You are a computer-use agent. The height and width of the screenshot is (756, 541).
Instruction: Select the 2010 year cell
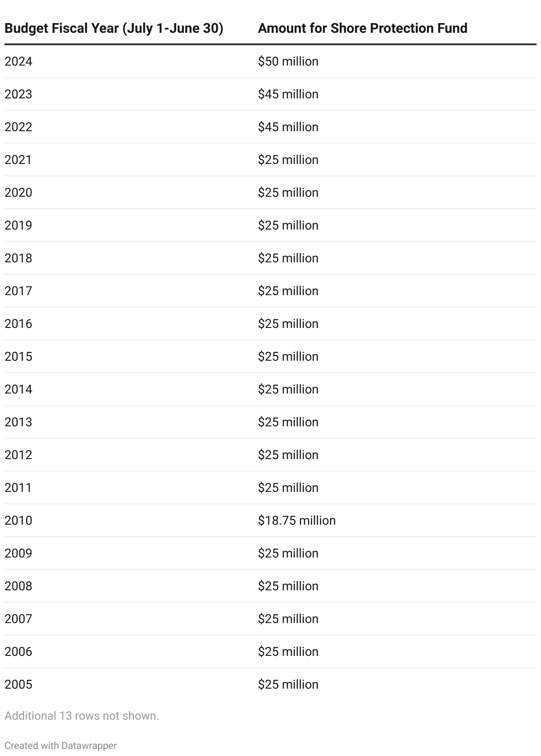pyautogui.click(x=19, y=520)
